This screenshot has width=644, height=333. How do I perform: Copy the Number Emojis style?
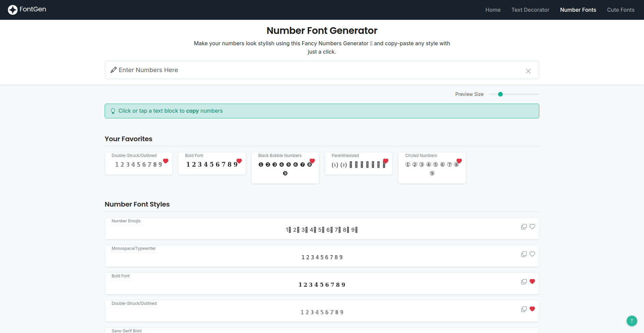(524, 227)
